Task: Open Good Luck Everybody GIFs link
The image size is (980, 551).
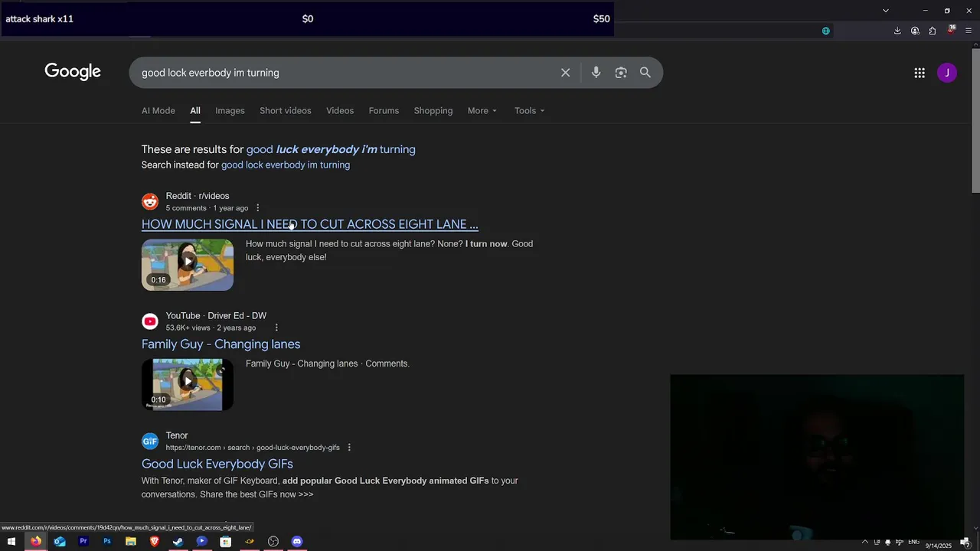Action: tap(217, 464)
